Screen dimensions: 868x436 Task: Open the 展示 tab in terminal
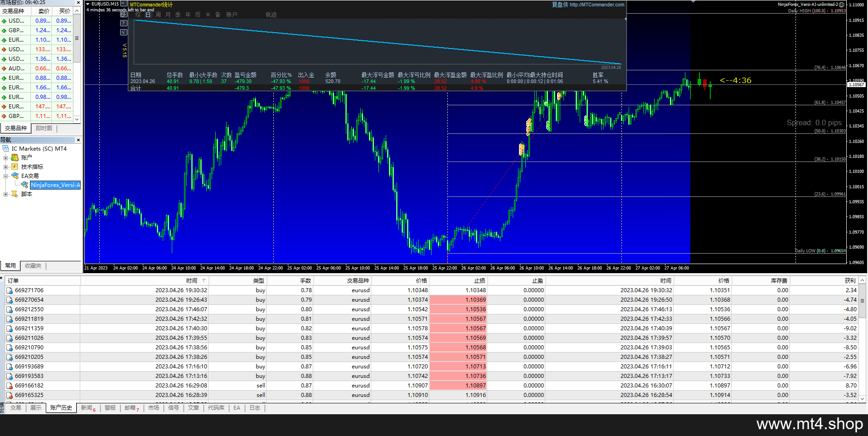point(36,408)
